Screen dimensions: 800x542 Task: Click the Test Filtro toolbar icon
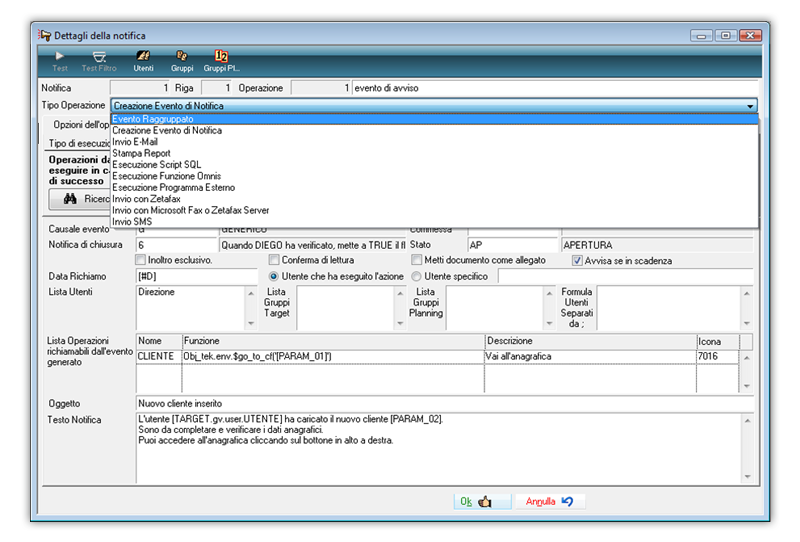click(x=99, y=61)
